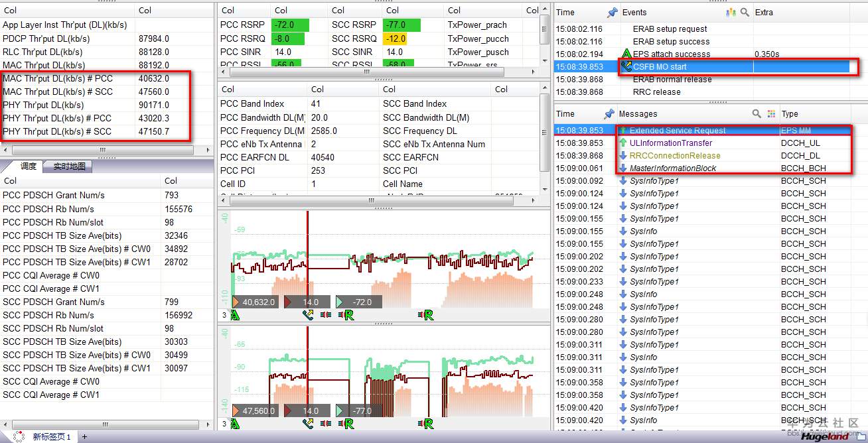This screenshot has height=443, width=868.
Task: Click the PCC RSRP value -72.0
Action: (289, 25)
